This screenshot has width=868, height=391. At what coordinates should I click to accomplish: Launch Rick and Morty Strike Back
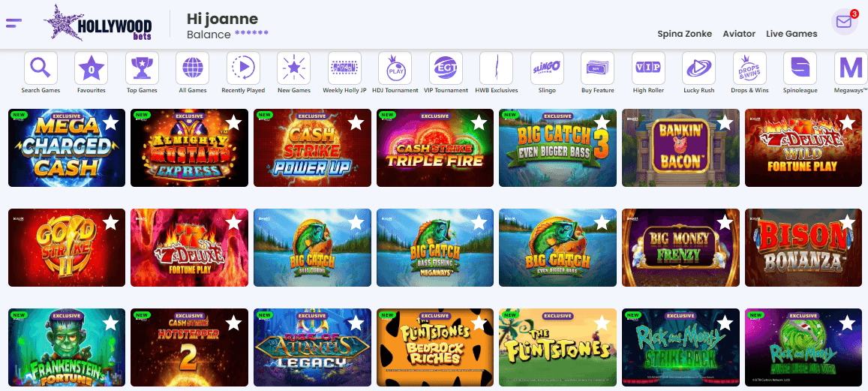680,347
